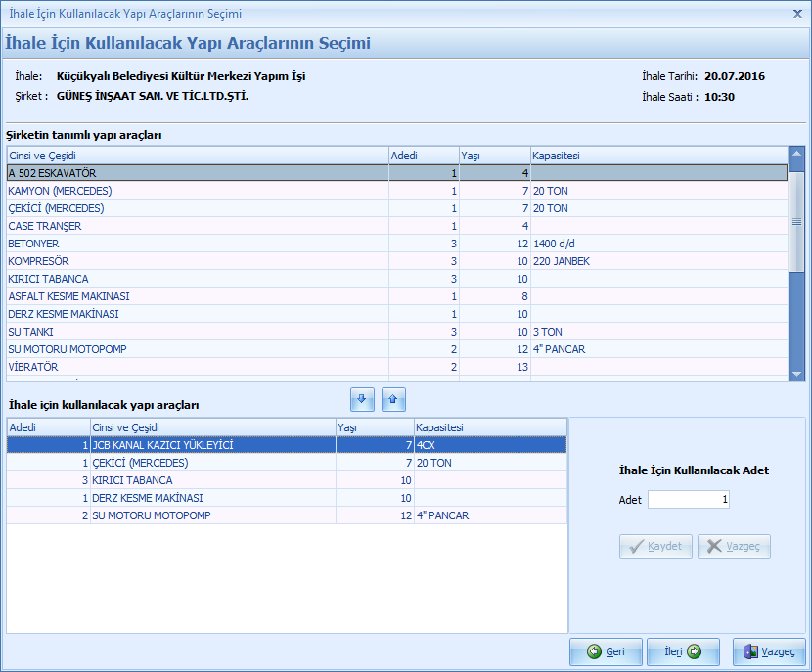This screenshot has width=812, height=672.
Task: Select the DERZ KESME MAKİNASI row in lower table
Action: click(210, 498)
